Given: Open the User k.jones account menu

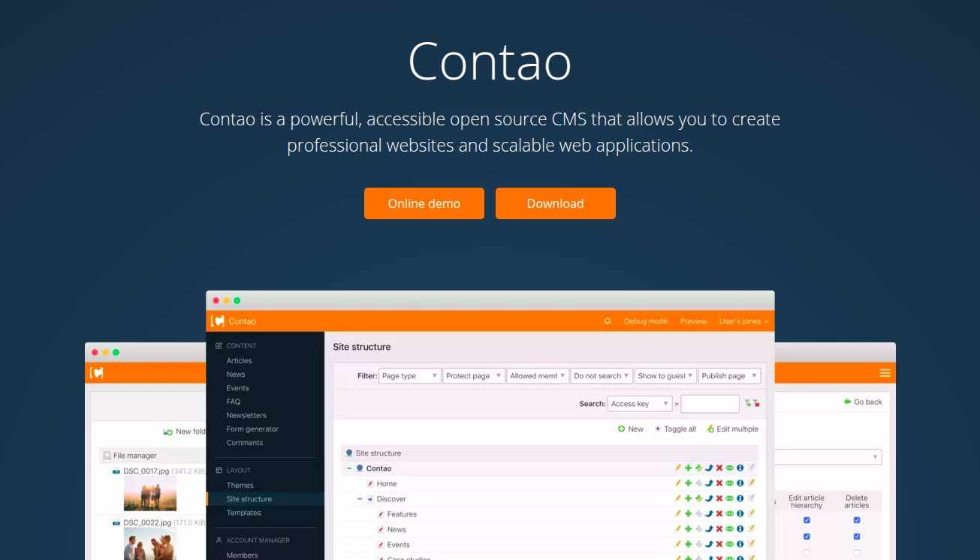Looking at the screenshot, I should click(744, 321).
